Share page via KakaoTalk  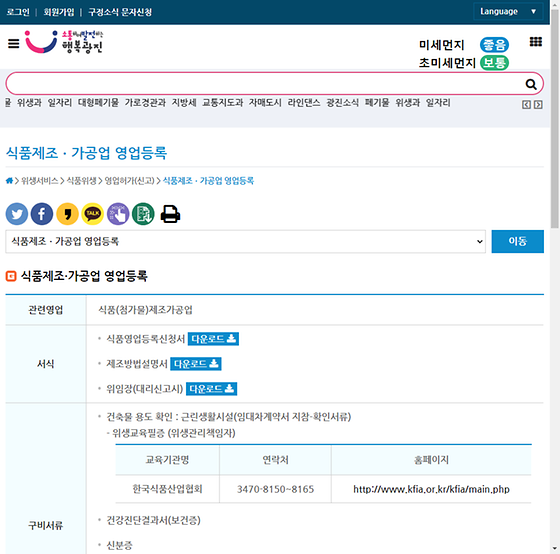pyautogui.click(x=92, y=214)
